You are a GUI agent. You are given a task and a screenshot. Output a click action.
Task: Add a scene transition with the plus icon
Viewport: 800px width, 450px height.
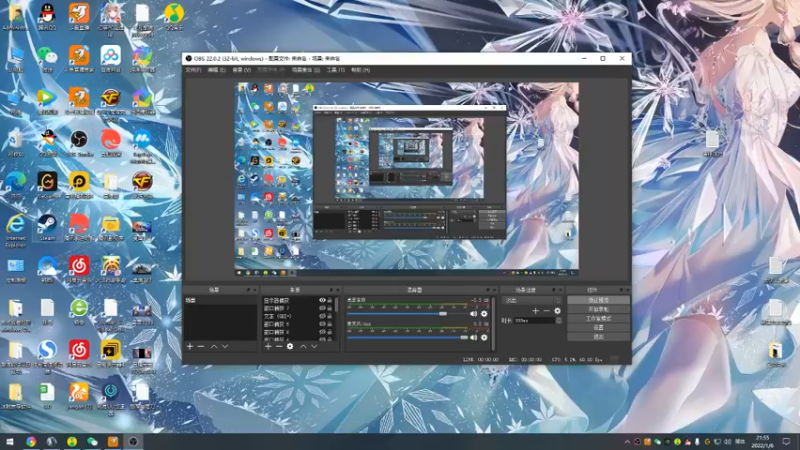coord(535,311)
